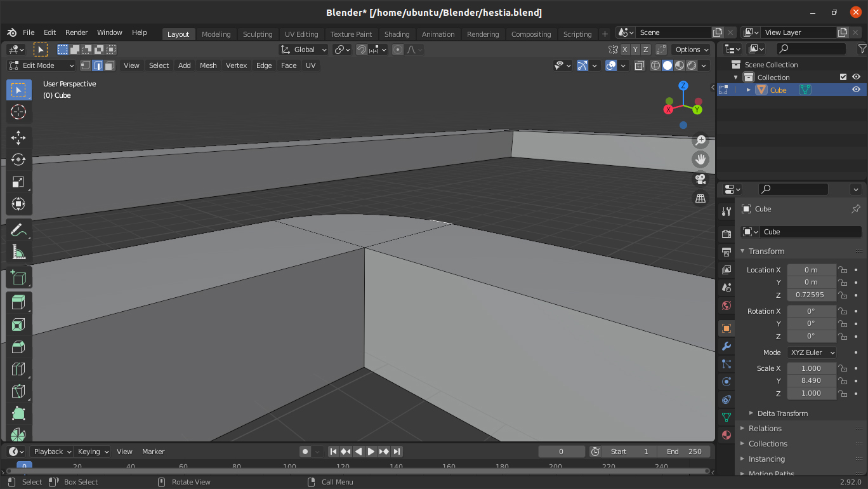Play the animation forward
The width and height of the screenshot is (868, 489).
click(x=371, y=452)
